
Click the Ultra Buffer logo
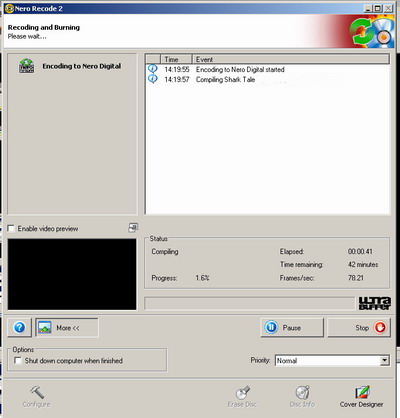click(374, 303)
